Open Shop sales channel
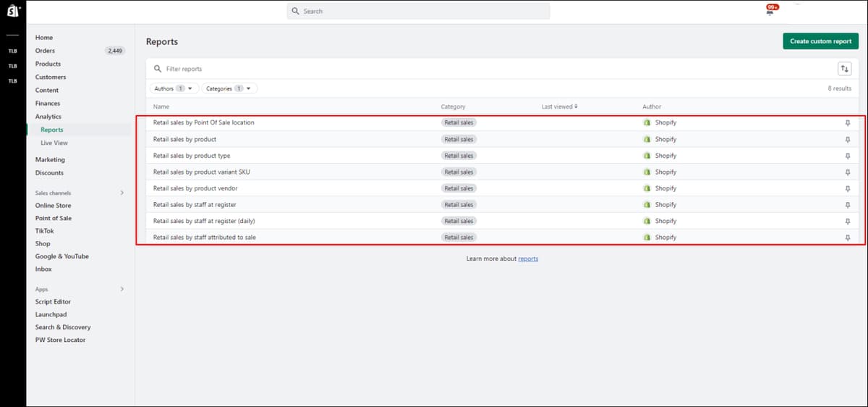868x407 pixels. 43,244
